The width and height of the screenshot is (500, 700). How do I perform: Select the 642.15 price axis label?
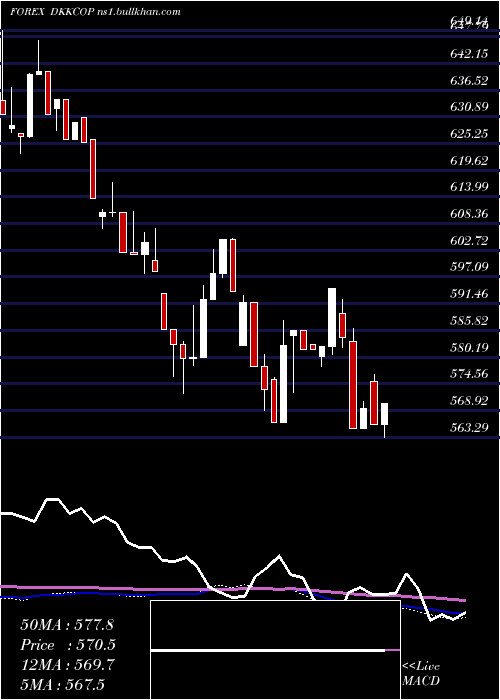[x=469, y=54]
